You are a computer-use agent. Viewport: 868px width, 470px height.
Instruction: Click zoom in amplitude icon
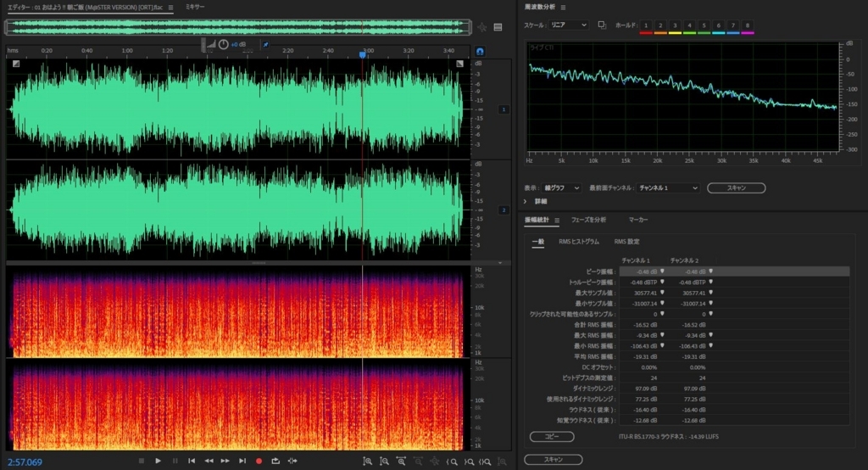[367, 462]
